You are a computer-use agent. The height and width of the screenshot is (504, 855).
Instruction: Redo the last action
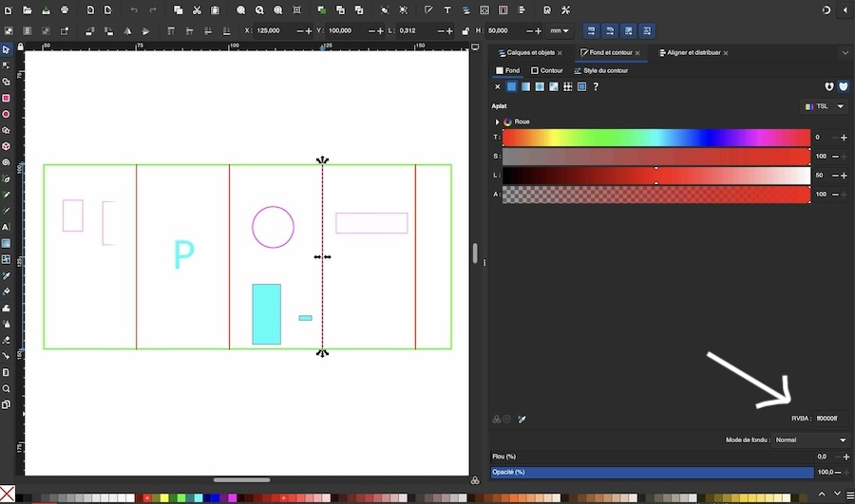(x=153, y=9)
